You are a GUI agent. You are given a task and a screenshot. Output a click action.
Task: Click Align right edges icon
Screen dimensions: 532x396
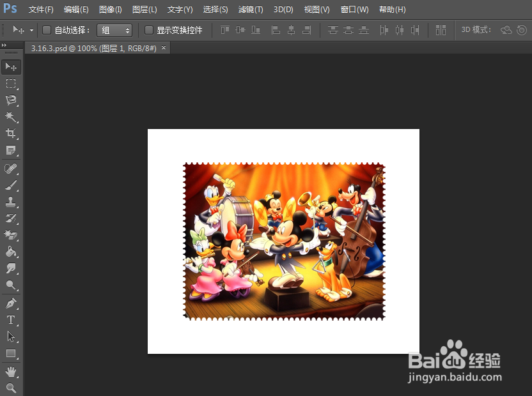click(307, 30)
